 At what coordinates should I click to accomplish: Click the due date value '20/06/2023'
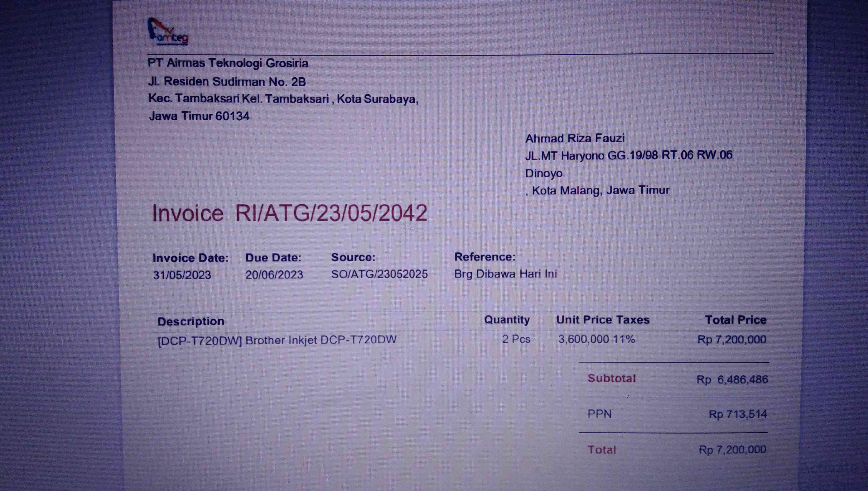[274, 275]
